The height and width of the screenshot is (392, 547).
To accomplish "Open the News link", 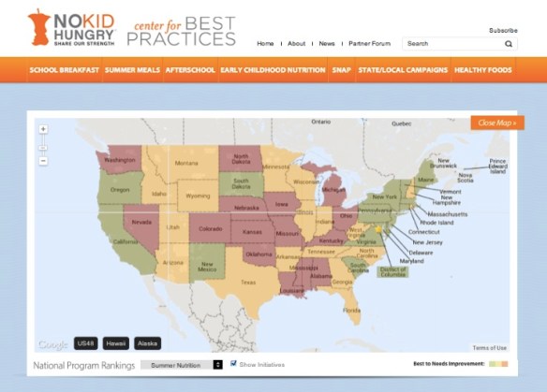I will coord(327,44).
